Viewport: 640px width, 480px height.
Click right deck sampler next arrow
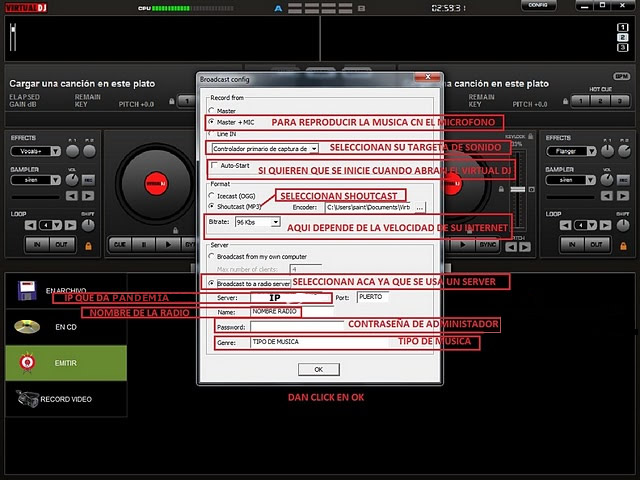pyautogui.click(x=623, y=196)
